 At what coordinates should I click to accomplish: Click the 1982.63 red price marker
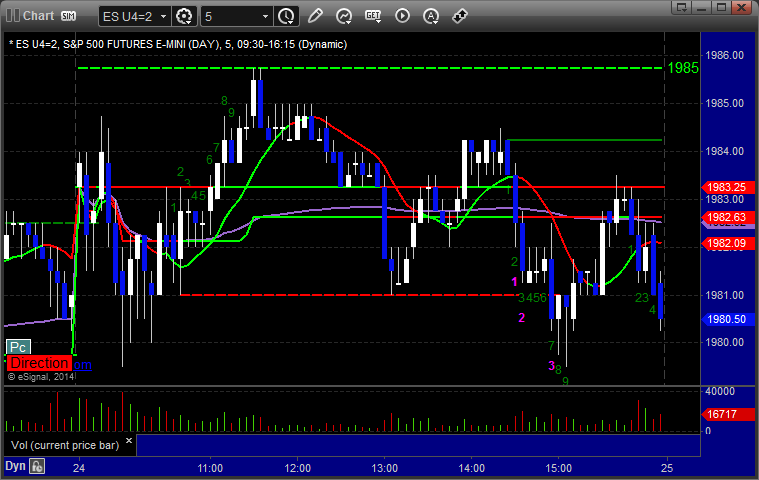(x=728, y=217)
